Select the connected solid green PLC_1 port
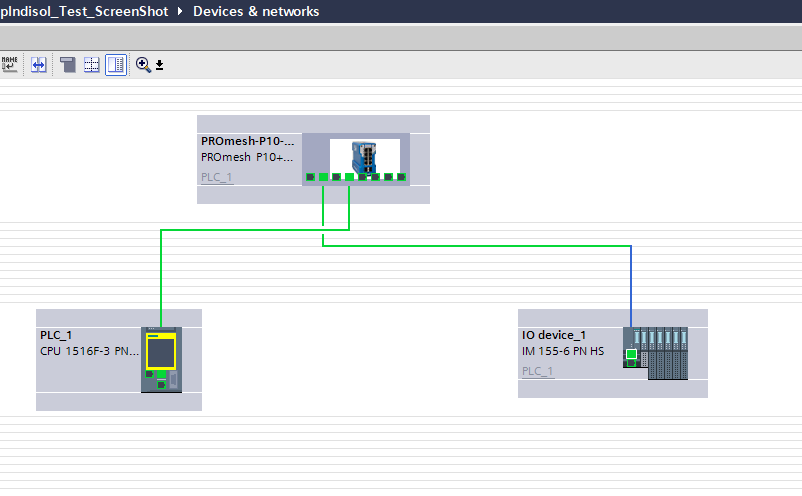The height and width of the screenshot is (496, 802). pos(161,375)
